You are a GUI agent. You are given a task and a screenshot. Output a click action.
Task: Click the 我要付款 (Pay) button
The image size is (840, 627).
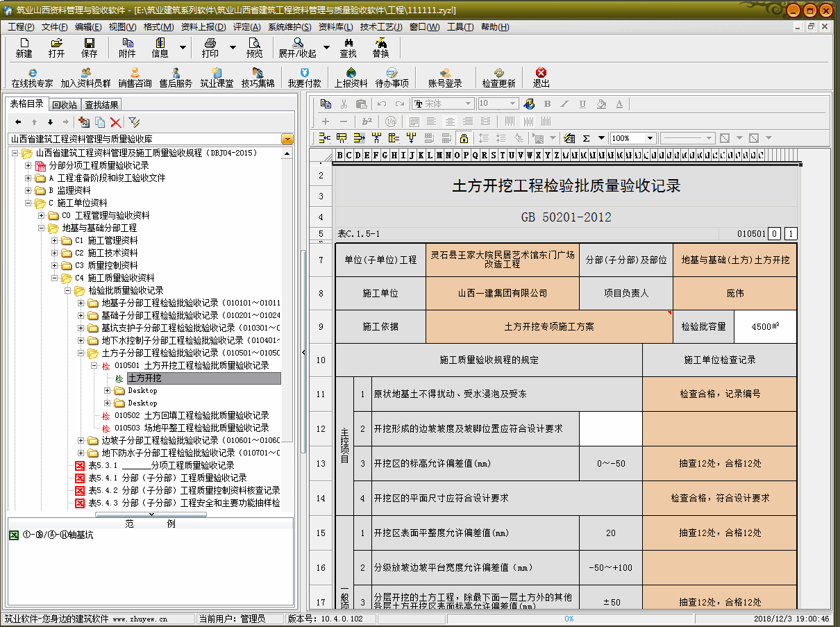click(x=304, y=77)
